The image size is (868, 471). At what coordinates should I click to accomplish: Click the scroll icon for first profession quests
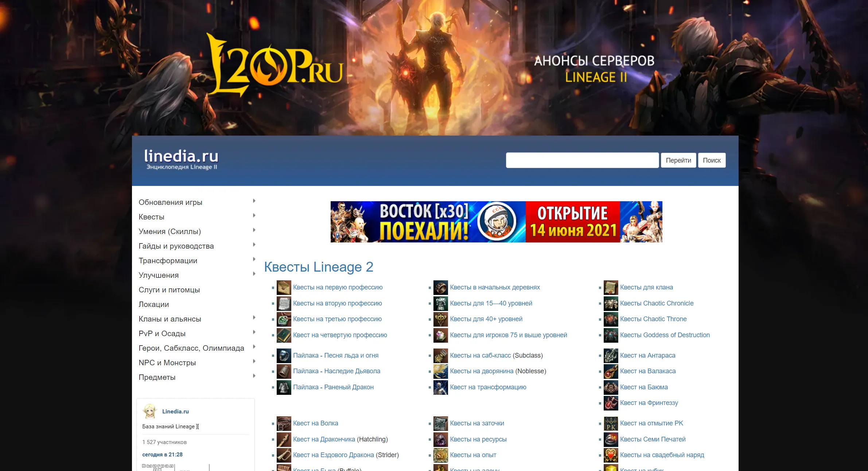tap(284, 287)
